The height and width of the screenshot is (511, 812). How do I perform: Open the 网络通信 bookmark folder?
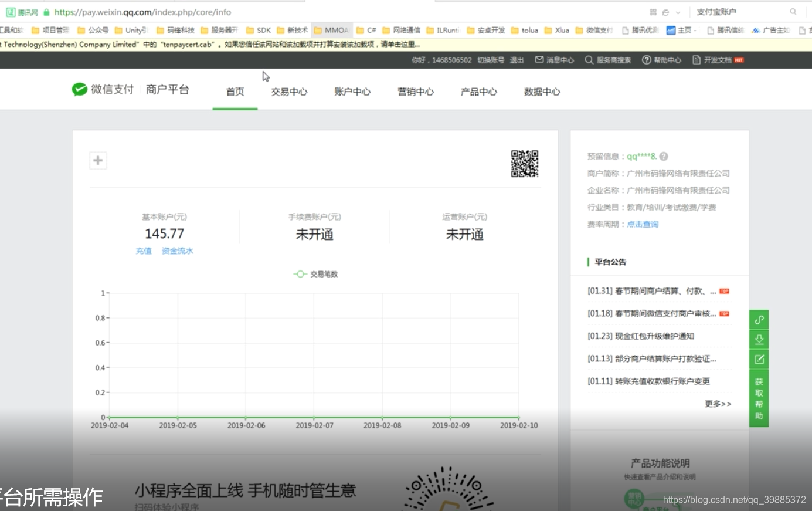pyautogui.click(x=401, y=30)
